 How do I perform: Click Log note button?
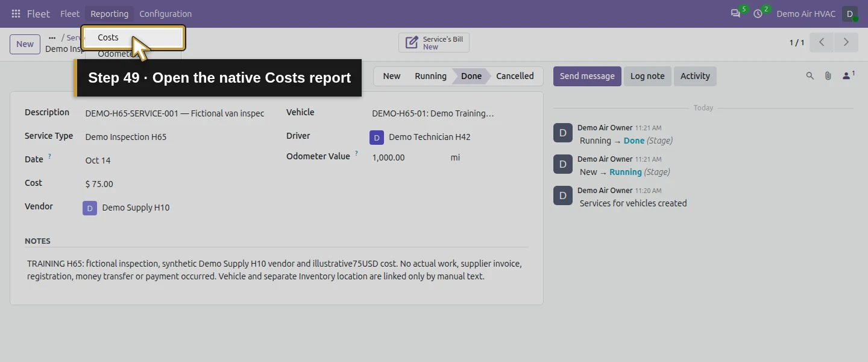coord(647,76)
